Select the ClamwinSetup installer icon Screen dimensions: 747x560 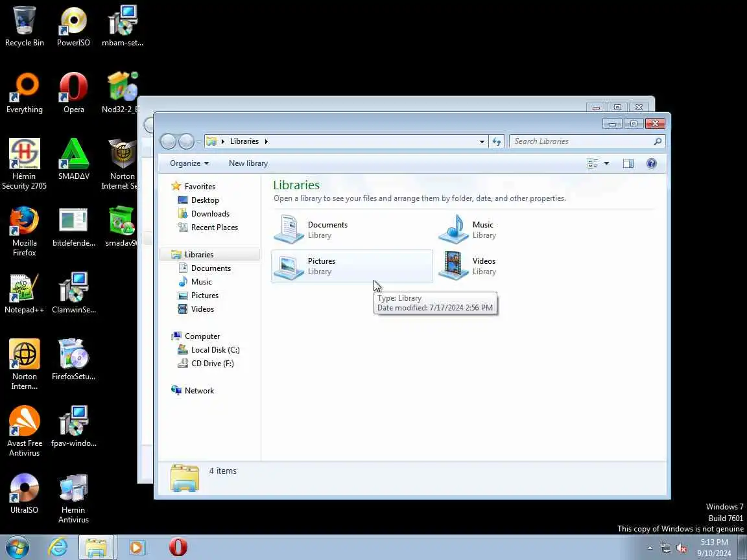pyautogui.click(x=73, y=294)
